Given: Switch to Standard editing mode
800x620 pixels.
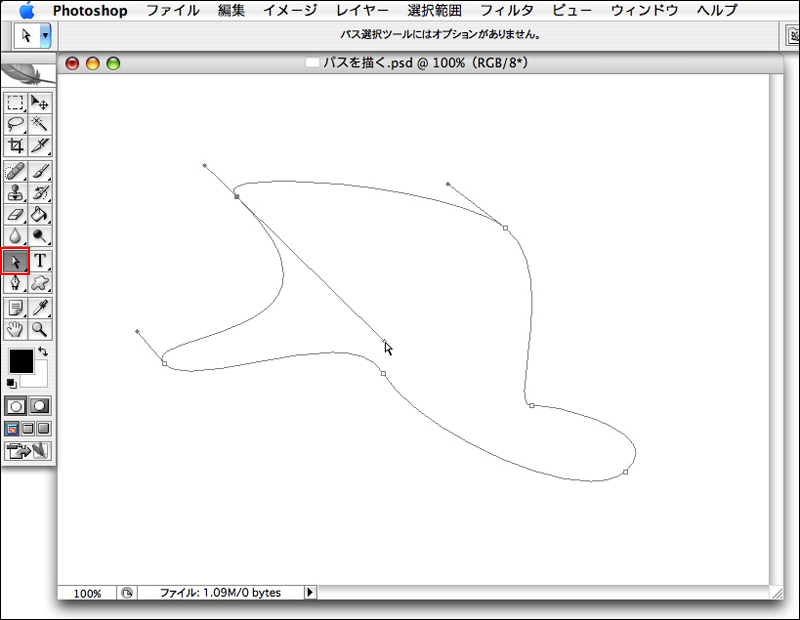Looking at the screenshot, I should [16, 406].
